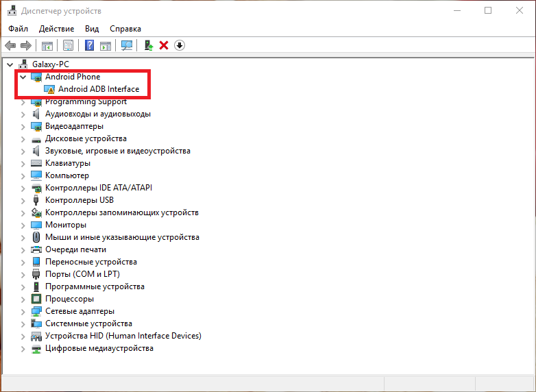The image size is (536, 392).
Task: Select the Клавиатуры tree item
Action: 67,163
